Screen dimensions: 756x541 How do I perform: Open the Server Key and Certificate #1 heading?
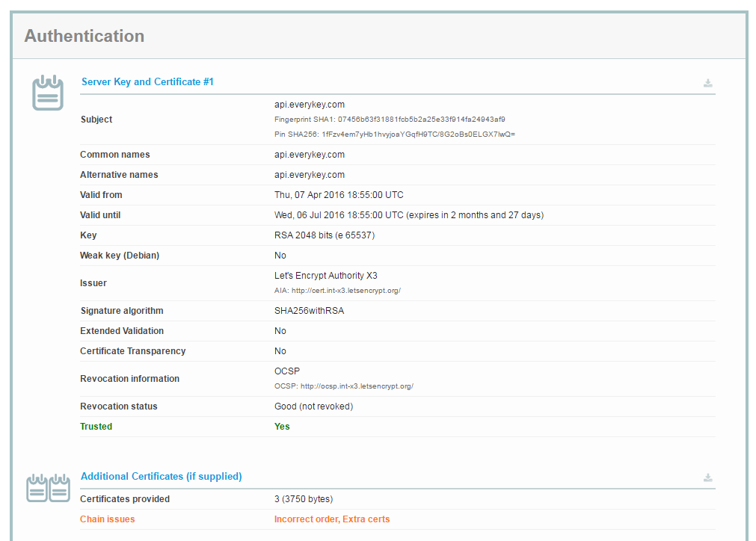coord(147,81)
